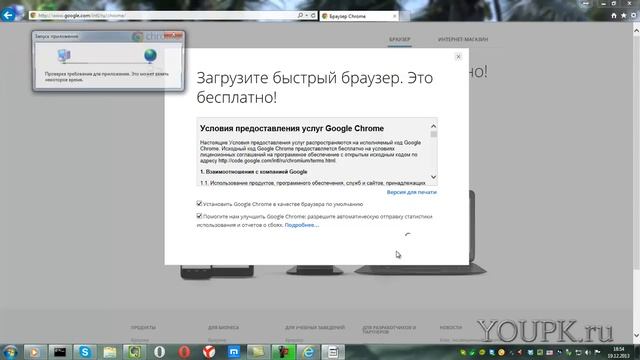Toggle send usage statistics checkbox
The image size is (640, 360).
coord(199,216)
